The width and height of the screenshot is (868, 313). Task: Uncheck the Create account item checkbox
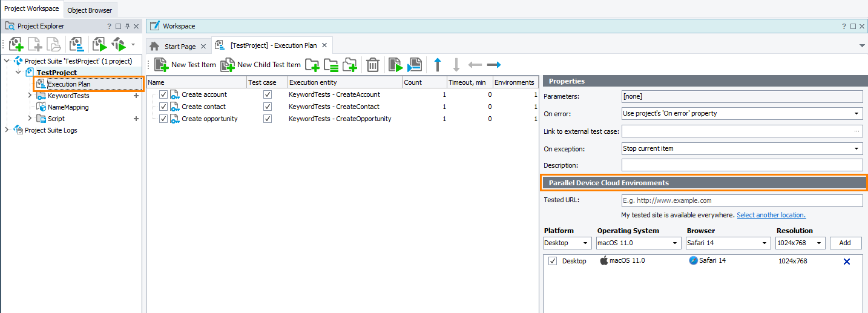(163, 94)
